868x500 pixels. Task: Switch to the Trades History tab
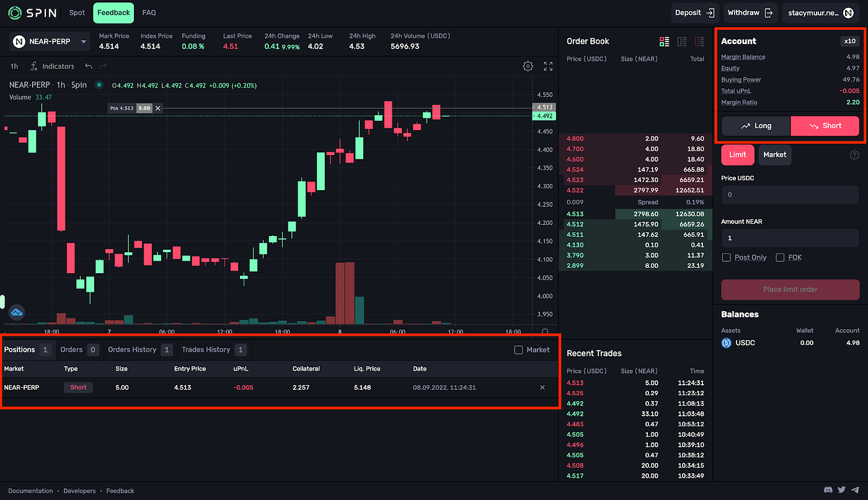pos(214,350)
